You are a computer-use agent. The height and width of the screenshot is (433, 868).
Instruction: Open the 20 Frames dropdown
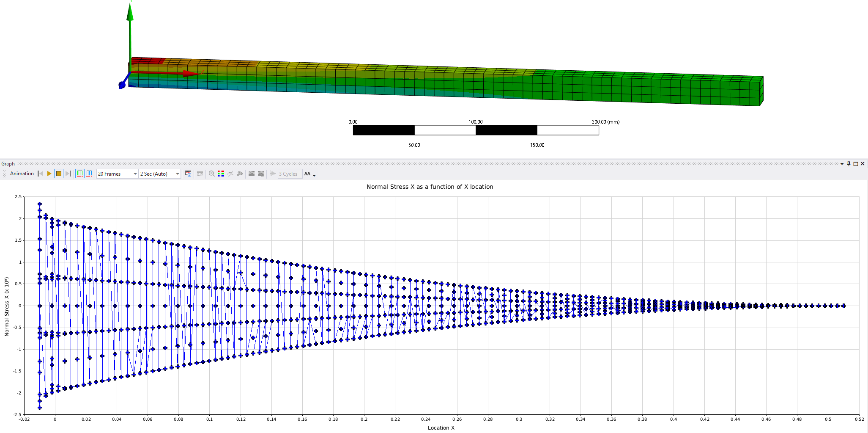[134, 174]
